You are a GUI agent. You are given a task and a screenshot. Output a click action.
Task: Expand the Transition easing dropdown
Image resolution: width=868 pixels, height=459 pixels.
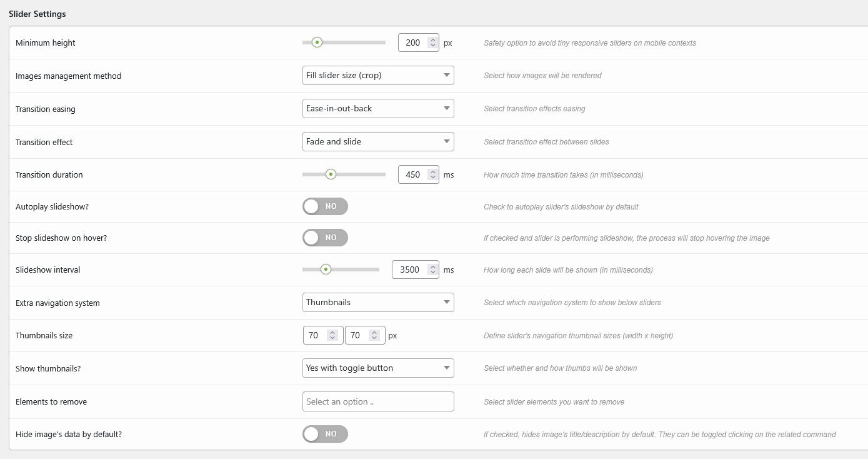377,108
